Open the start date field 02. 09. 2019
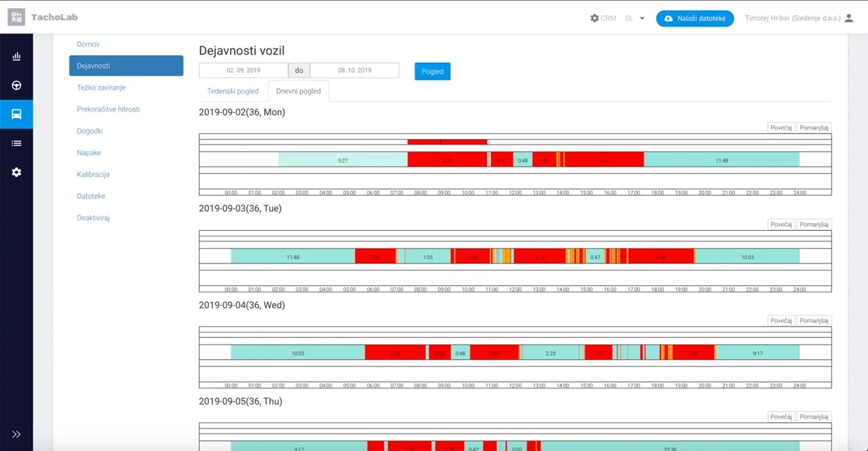This screenshot has height=451, width=868. (243, 70)
